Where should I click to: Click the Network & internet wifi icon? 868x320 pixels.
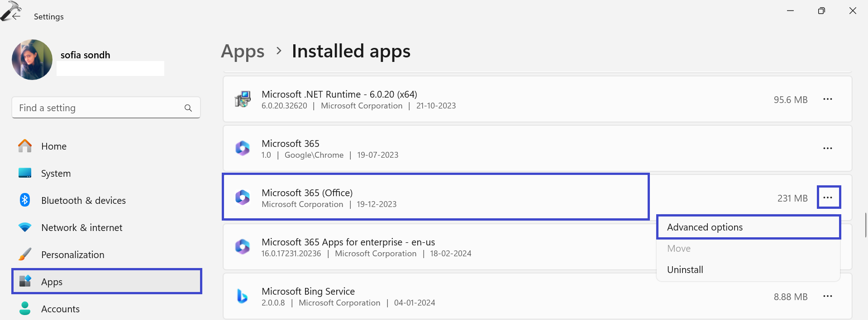pos(25,227)
